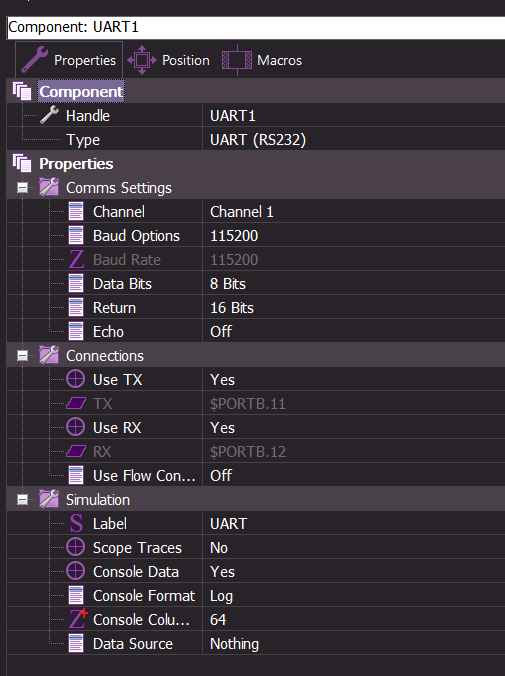Viewport: 505px width, 676px height.
Task: Click the Z icon beside Console Columns
Action: pos(78,619)
